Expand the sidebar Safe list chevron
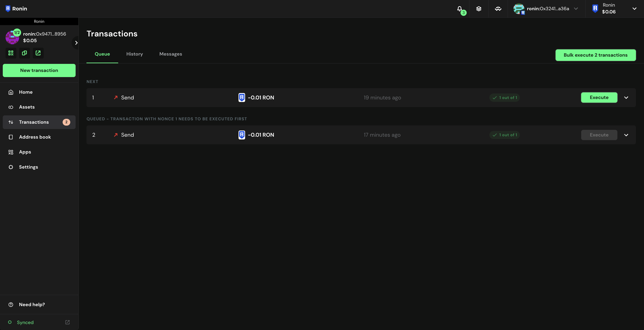 76,43
